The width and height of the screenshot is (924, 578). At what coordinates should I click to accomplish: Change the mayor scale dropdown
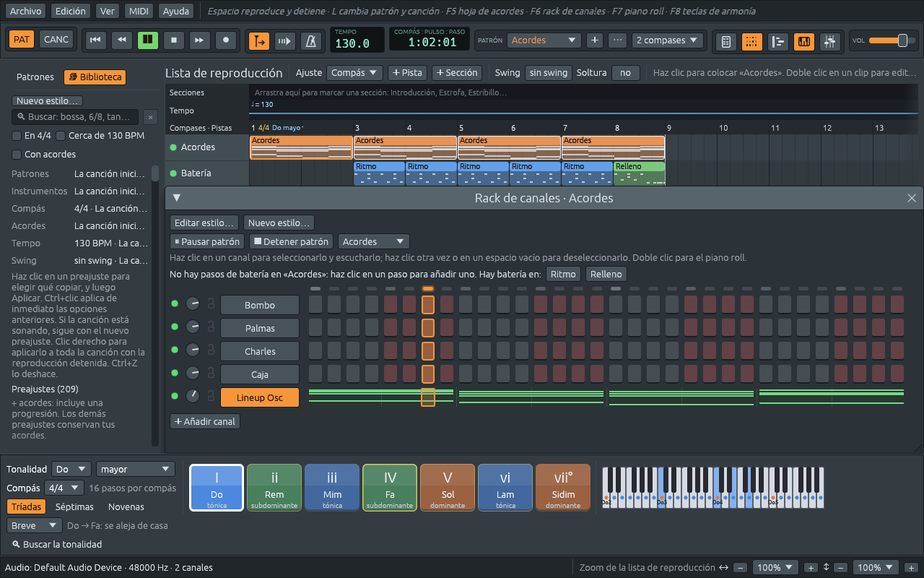[136, 469]
